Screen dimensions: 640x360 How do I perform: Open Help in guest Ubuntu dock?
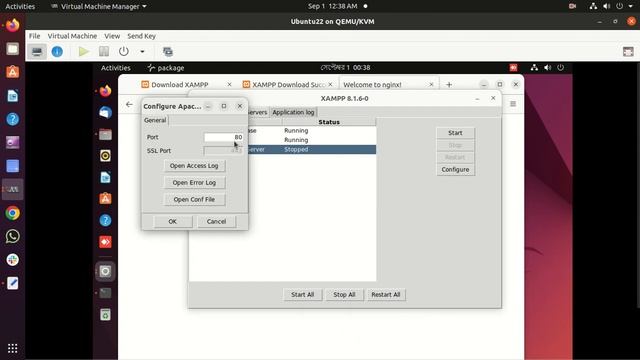click(x=105, y=220)
